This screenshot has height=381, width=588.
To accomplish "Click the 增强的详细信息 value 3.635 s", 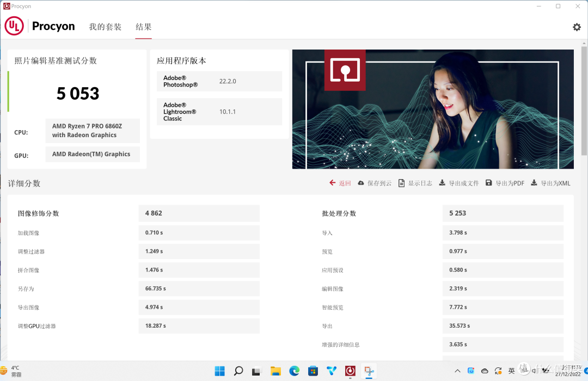I will tap(503, 344).
